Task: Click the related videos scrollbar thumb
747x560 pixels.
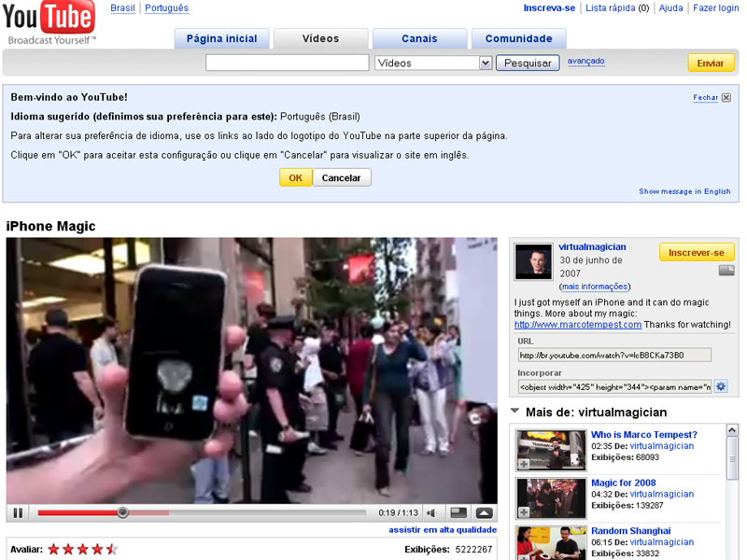Action: point(732,458)
